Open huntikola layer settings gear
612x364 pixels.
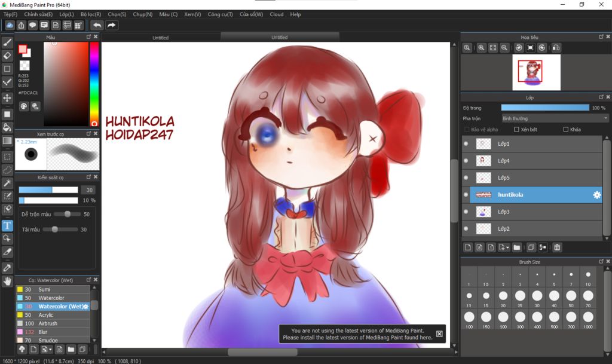pos(597,195)
